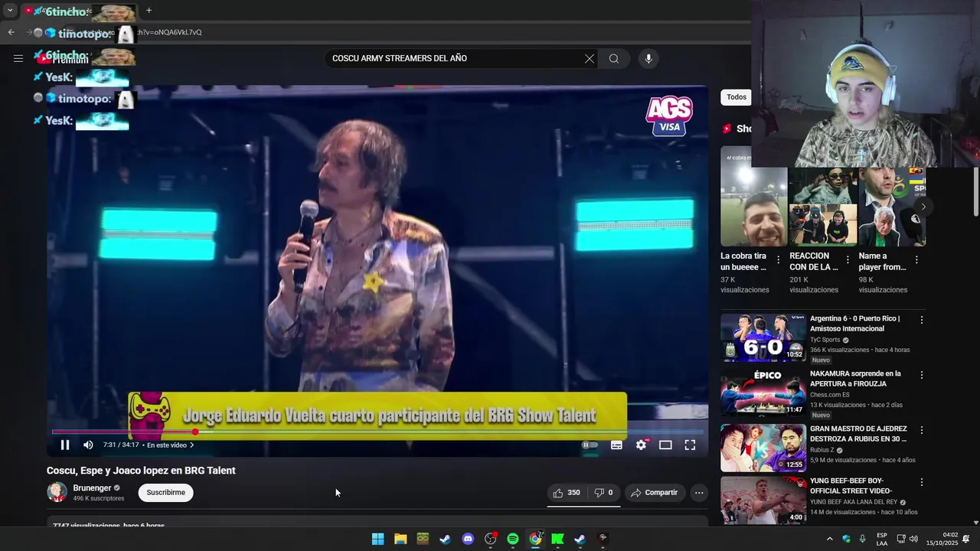This screenshot has height=551, width=980.
Task: Open the YouTube hamburger guide menu
Action: (x=18, y=58)
